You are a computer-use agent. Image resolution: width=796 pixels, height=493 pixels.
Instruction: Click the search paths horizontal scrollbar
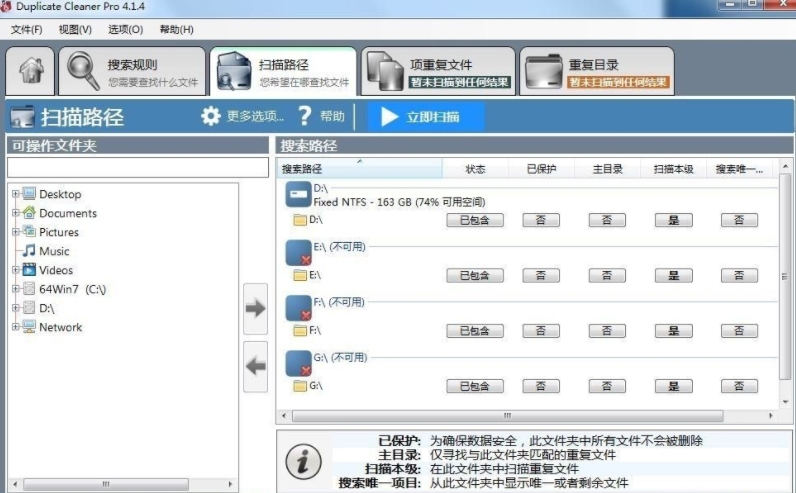pyautogui.click(x=508, y=416)
